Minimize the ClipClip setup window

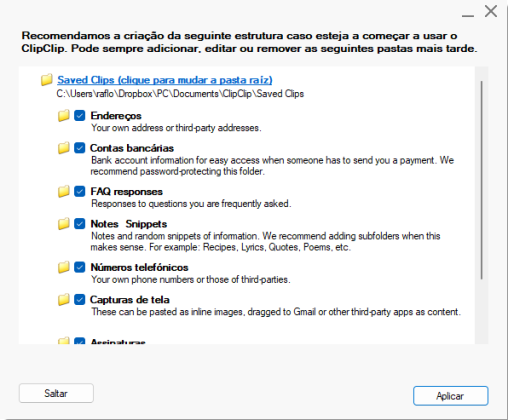coord(468,15)
